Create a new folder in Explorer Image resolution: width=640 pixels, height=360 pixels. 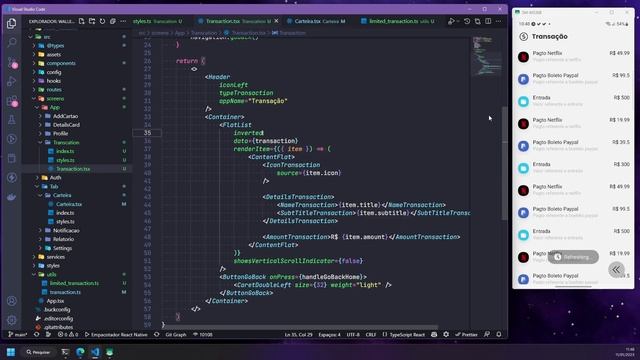[x=92, y=21]
